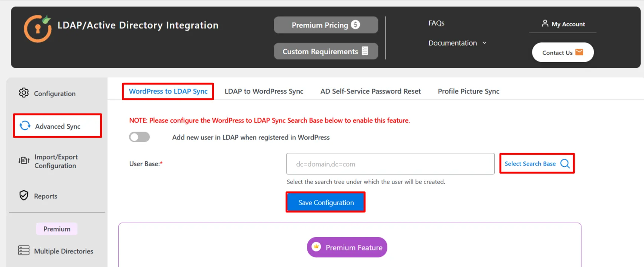Viewport: 644px width, 267px height.
Task: Click the Multiple Directories server icon
Action: coord(23,250)
